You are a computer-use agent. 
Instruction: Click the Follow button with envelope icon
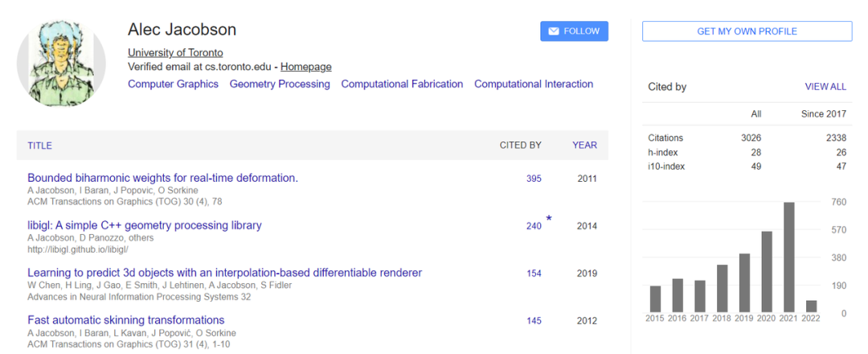574,31
